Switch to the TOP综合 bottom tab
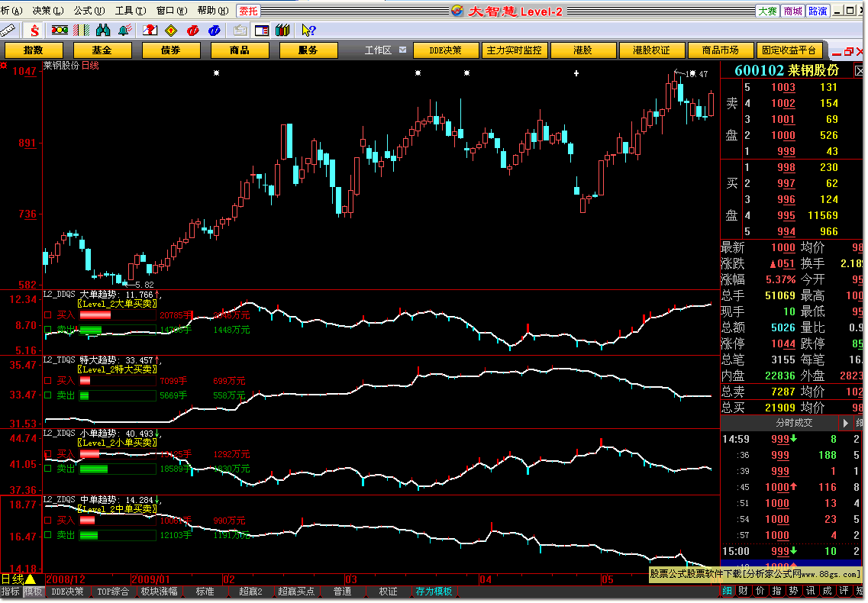Image resolution: width=868 pixels, height=603 pixels. 113,592
